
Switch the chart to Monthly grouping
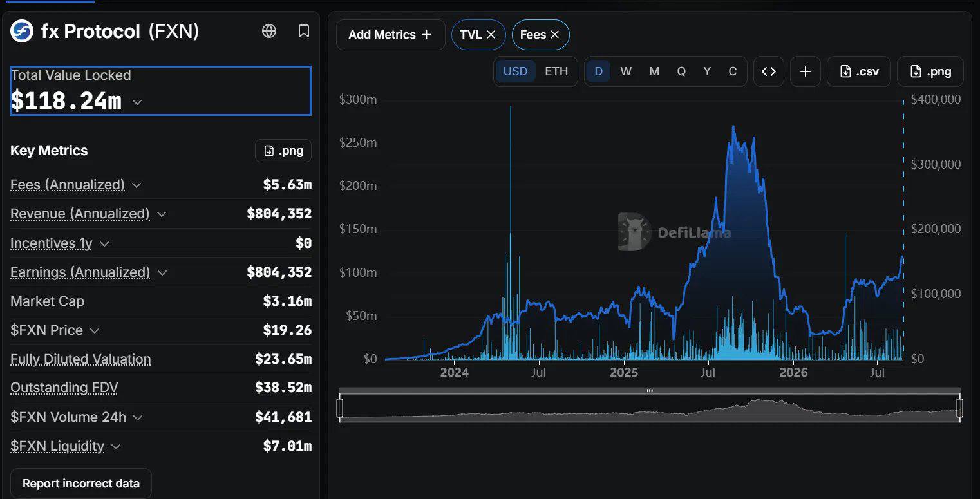point(654,71)
